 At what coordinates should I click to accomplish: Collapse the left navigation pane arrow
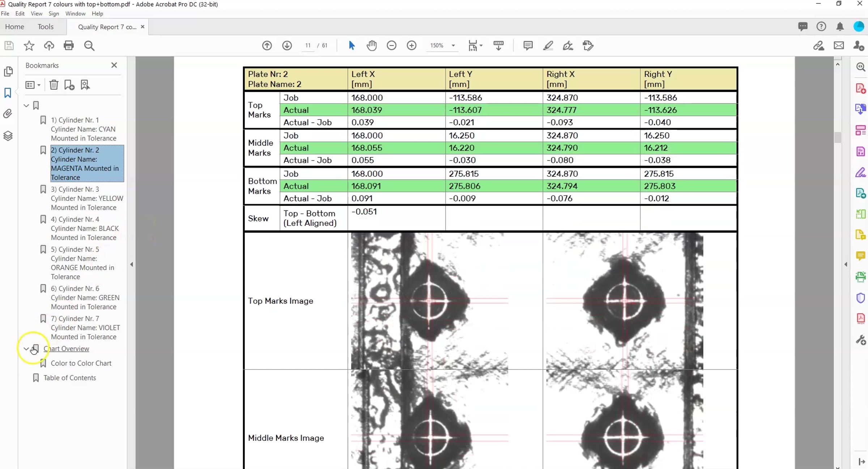[x=132, y=265]
